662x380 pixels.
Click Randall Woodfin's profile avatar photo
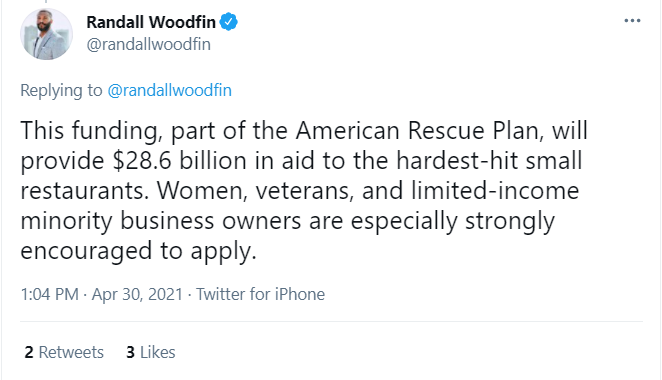coord(46,34)
